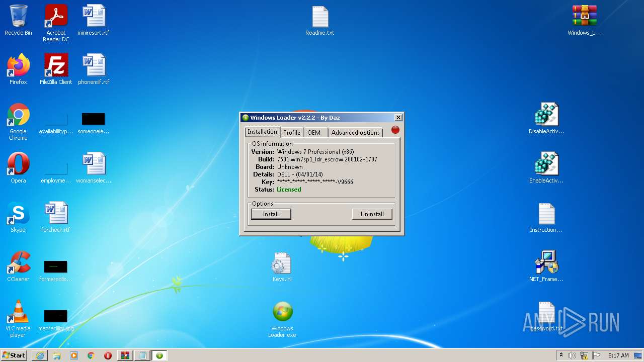Image resolution: width=644 pixels, height=362 pixels.
Task: Select the availabilityp... file icon
Action: pyautogui.click(x=56, y=123)
